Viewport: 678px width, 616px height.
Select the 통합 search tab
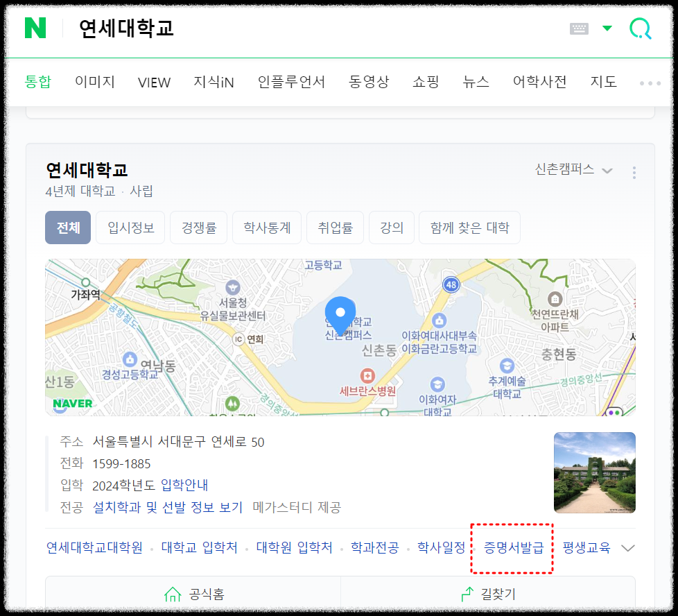click(x=38, y=81)
